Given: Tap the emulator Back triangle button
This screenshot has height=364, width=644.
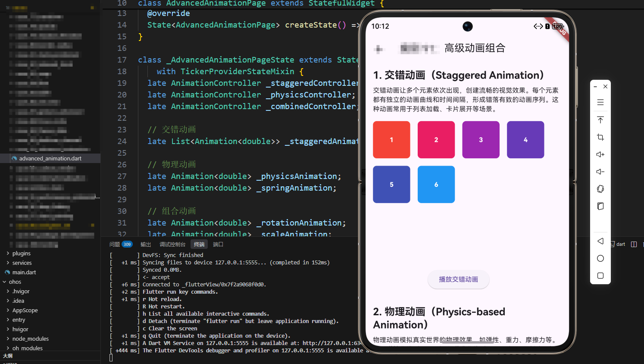Looking at the screenshot, I should pyautogui.click(x=600, y=241).
